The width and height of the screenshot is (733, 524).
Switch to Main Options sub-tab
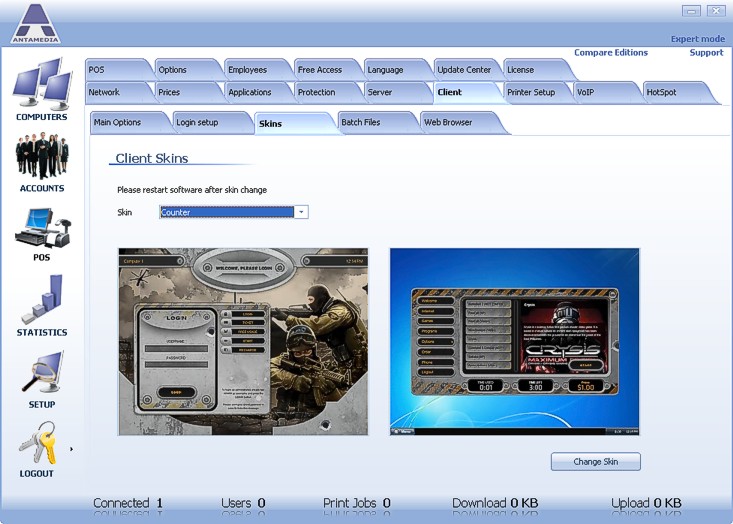click(x=129, y=122)
